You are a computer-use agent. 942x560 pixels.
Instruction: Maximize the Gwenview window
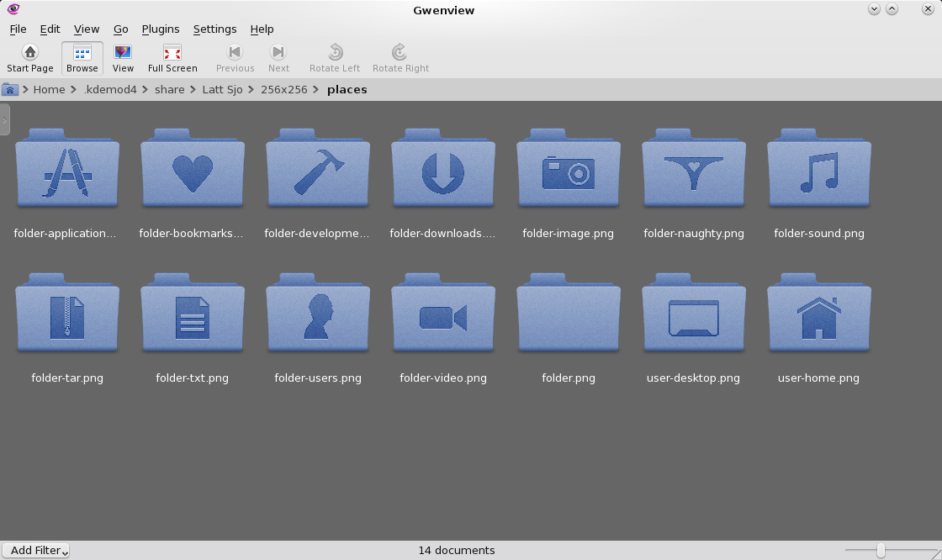(x=892, y=9)
